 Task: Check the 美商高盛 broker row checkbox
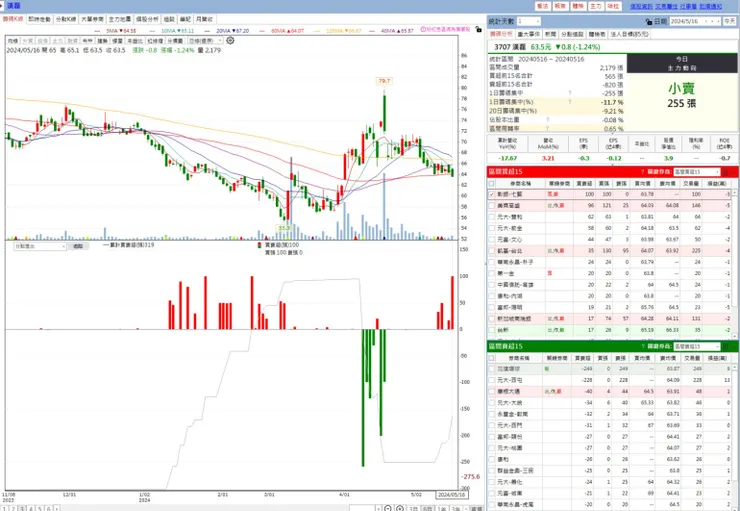(492, 206)
